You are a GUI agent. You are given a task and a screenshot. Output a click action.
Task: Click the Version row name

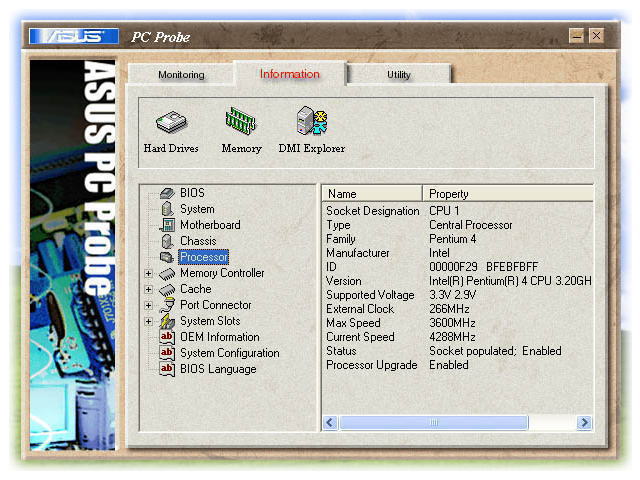(344, 281)
